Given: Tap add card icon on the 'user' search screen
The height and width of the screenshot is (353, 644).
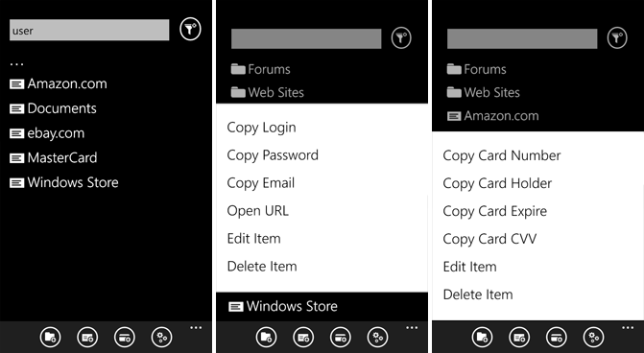Looking at the screenshot, I should pos(125,338).
